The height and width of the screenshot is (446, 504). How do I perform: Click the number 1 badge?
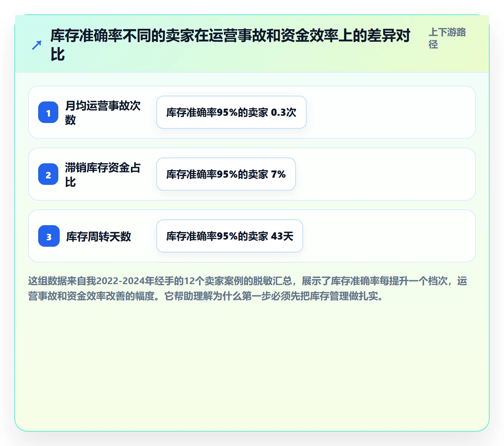point(48,112)
